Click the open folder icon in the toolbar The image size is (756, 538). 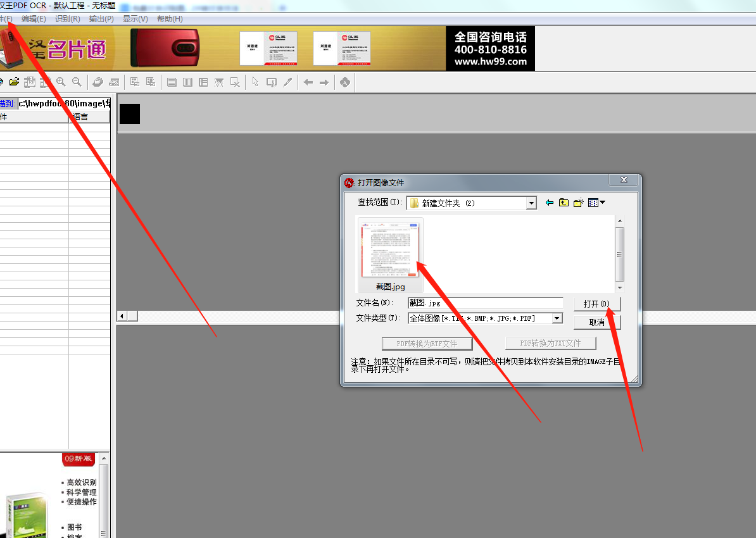point(15,82)
